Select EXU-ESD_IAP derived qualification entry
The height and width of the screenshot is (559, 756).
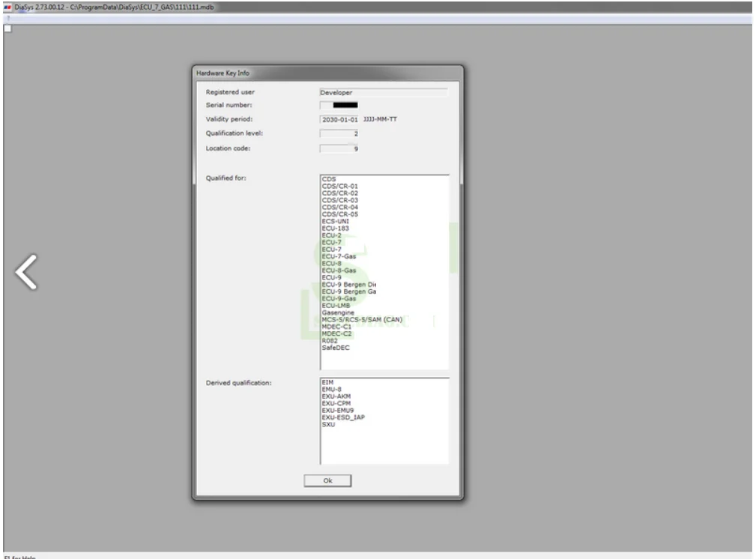tap(343, 417)
